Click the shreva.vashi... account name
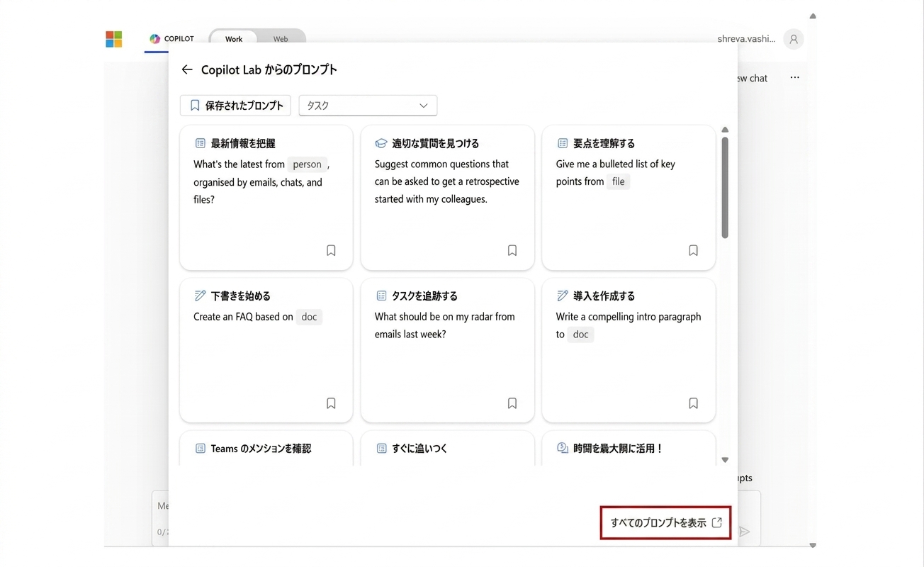 [x=746, y=39]
